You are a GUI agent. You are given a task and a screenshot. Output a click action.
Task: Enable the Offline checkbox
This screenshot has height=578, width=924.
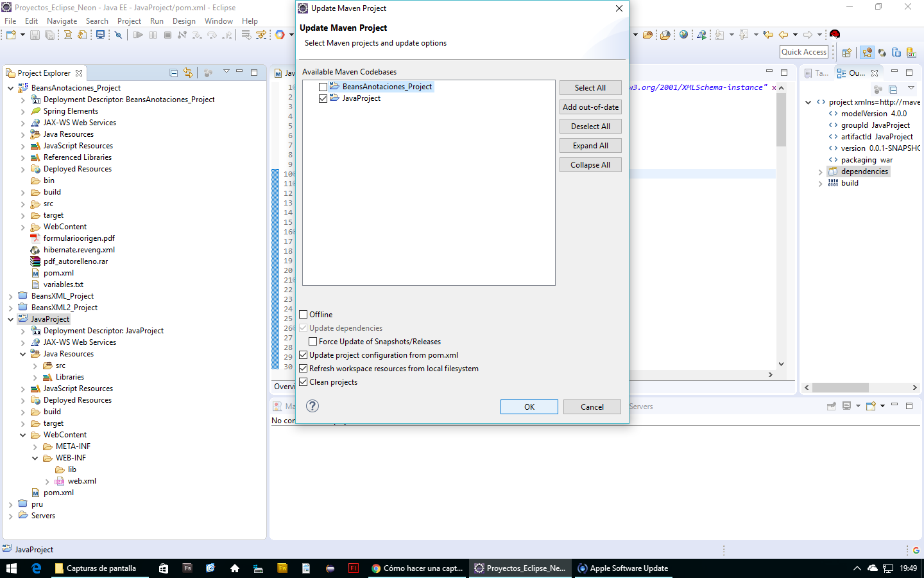click(x=304, y=315)
